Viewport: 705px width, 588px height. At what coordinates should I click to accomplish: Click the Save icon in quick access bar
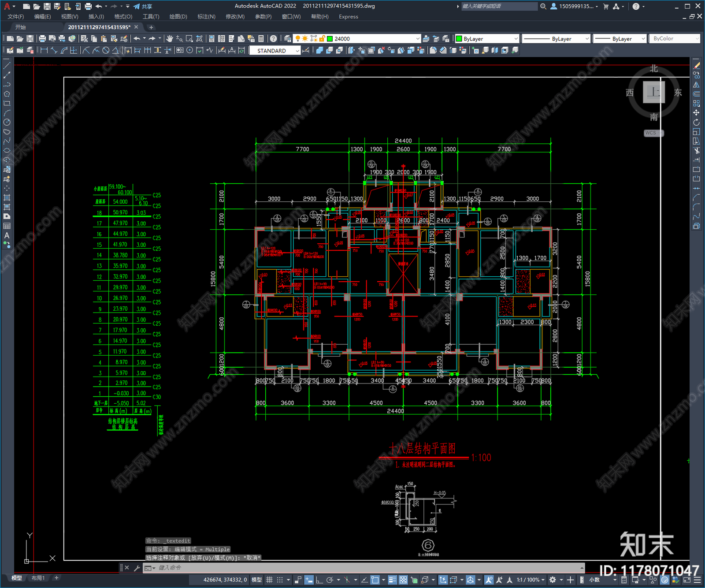(x=47, y=6)
